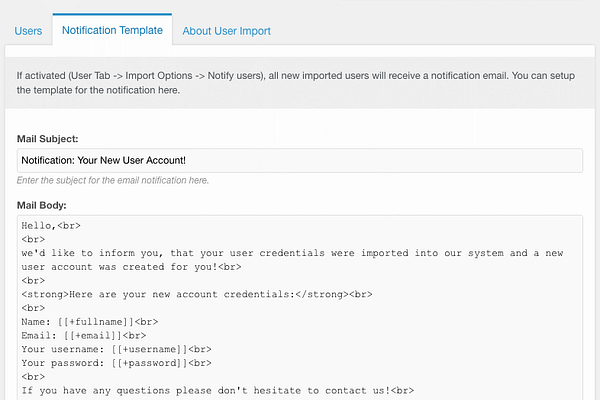Open the About User Import tab
This screenshot has width=600, height=400.
pos(227,31)
